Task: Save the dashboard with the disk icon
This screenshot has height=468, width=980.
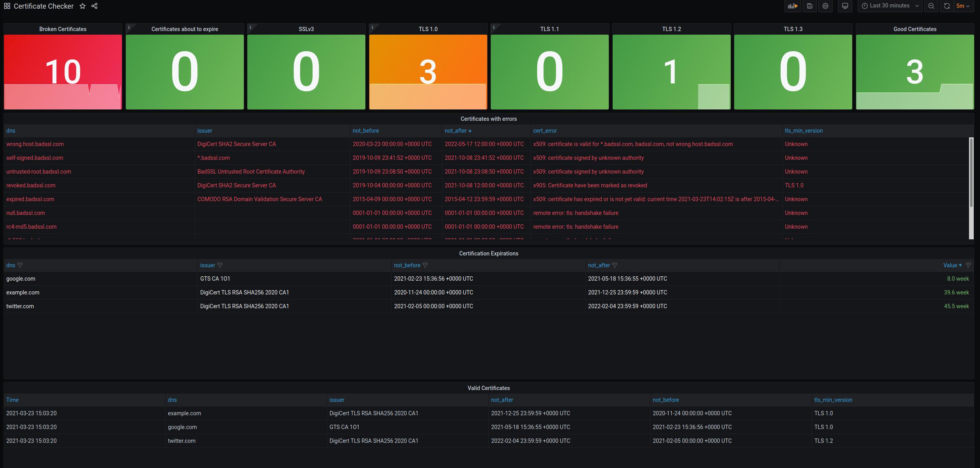Action: 809,6
